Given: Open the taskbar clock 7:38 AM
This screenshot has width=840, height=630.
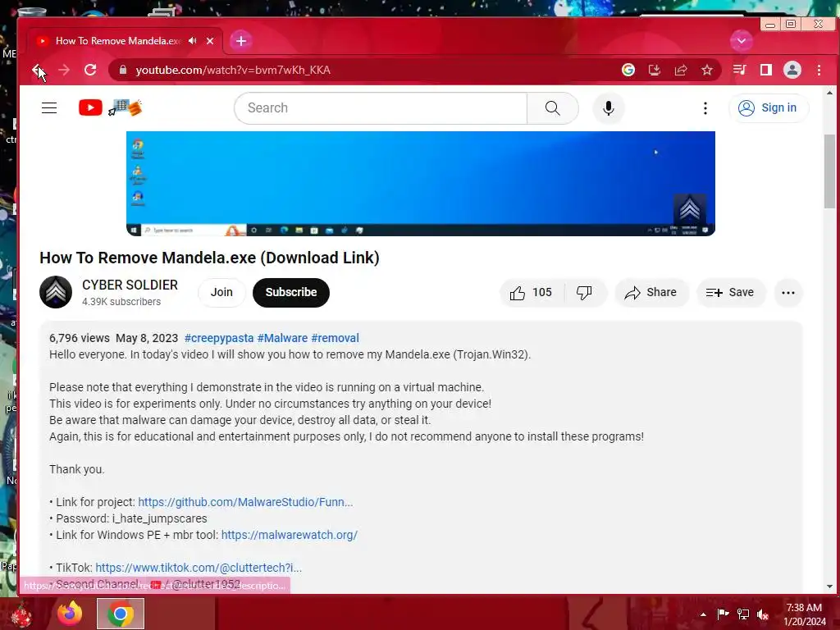Looking at the screenshot, I should pyautogui.click(x=805, y=614).
